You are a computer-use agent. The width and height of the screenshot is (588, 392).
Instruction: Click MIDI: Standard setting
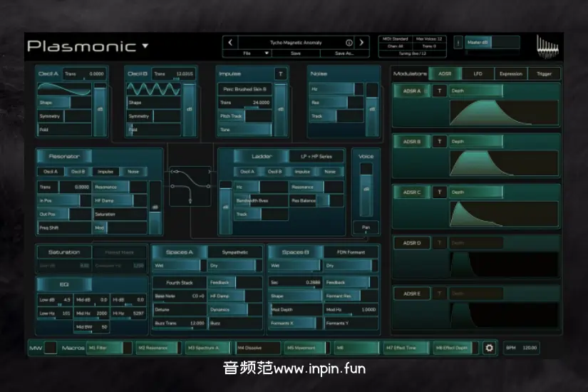pos(396,39)
